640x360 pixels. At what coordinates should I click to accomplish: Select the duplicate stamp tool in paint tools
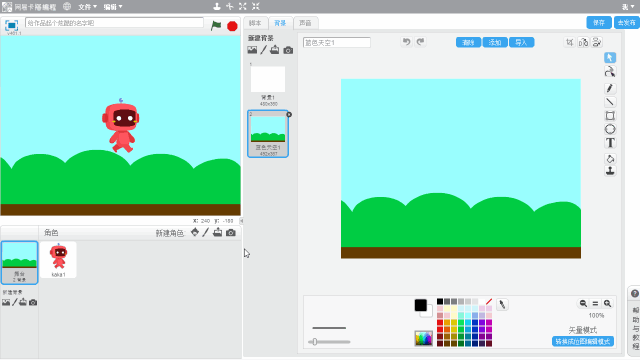pos(610,171)
